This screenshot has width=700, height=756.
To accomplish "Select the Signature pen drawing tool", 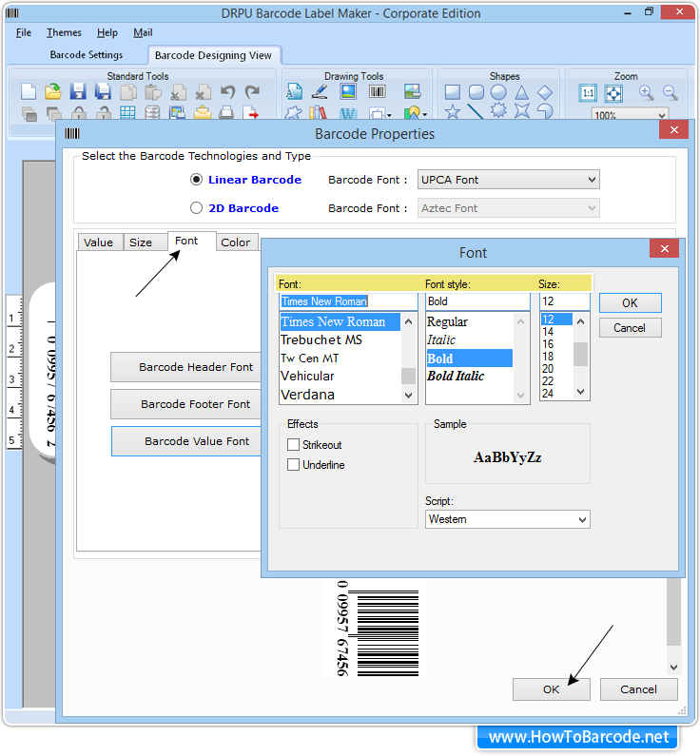I will 320,91.
